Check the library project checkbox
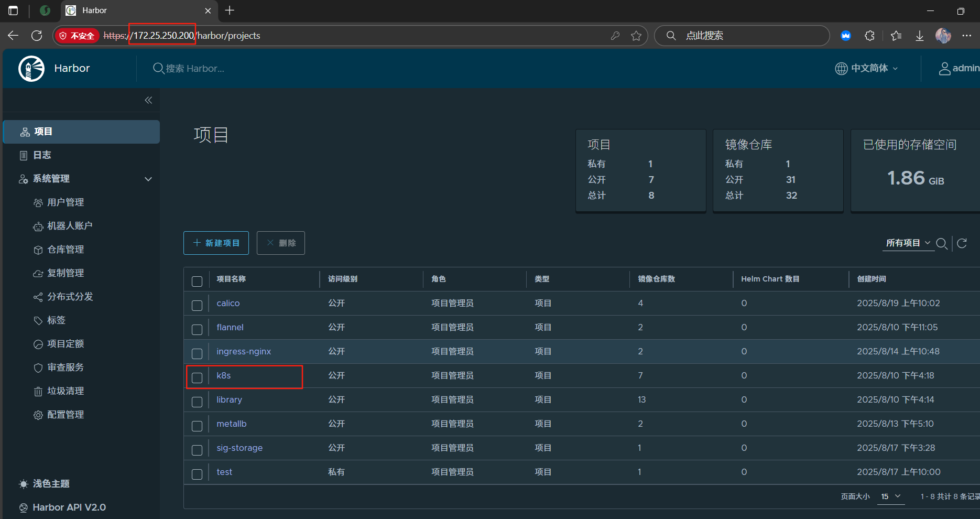Screen dimensions: 980x519 pyautogui.click(x=197, y=402)
